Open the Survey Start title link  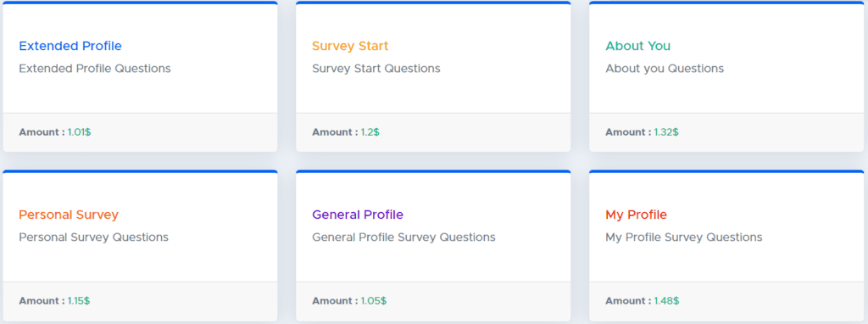pyautogui.click(x=350, y=46)
